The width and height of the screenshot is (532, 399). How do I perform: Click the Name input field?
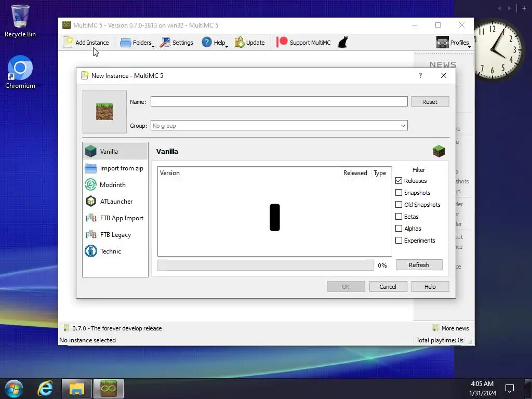[279, 101]
